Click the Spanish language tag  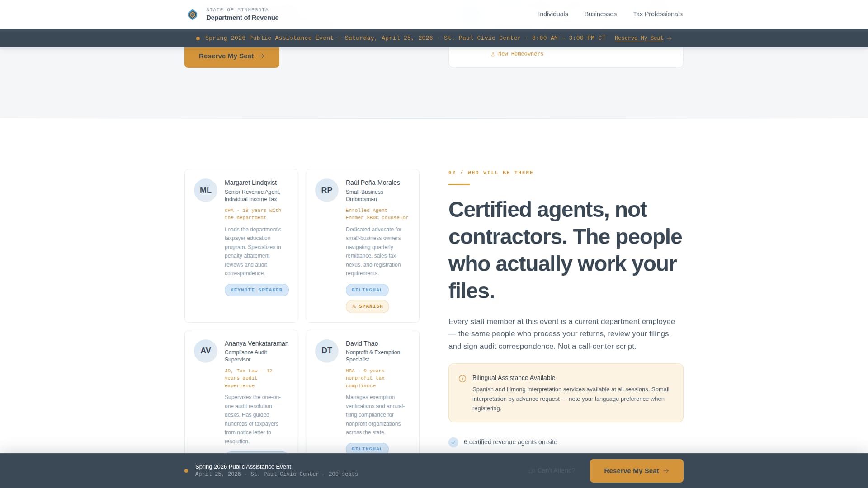tap(368, 306)
